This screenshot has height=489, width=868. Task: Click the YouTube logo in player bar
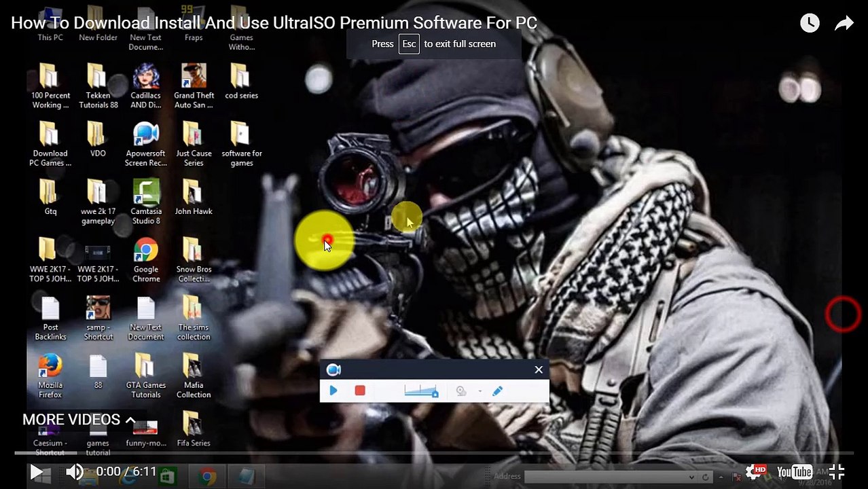click(x=795, y=471)
